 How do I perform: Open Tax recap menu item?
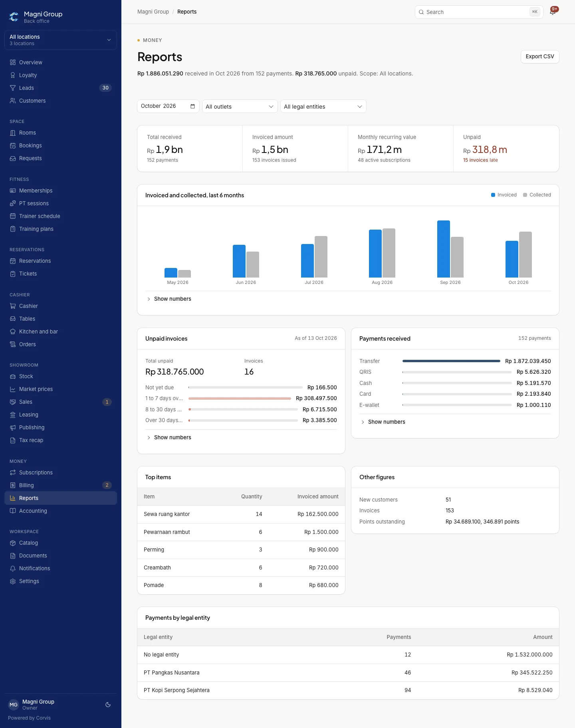(x=61, y=440)
